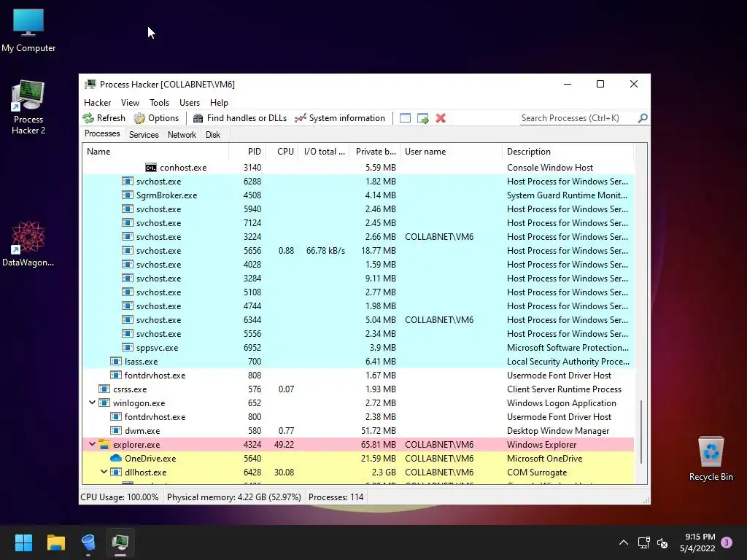
Task: Click the Physical memory status entry
Action: [234, 497]
